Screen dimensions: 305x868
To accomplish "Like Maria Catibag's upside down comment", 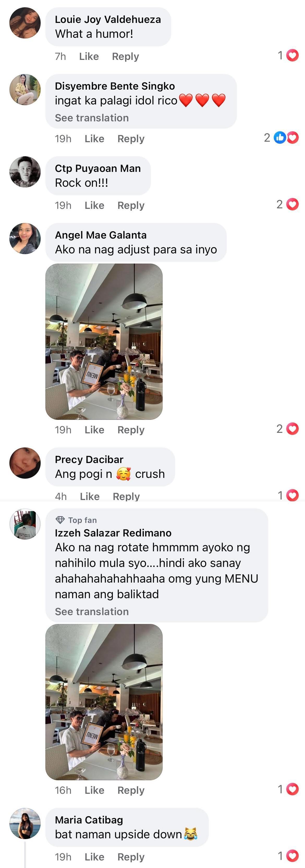I will click(x=94, y=857).
